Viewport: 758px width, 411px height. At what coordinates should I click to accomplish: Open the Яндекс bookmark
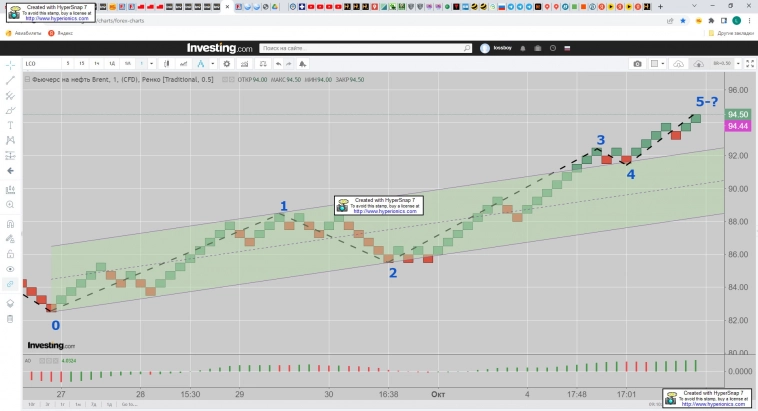tap(60, 33)
